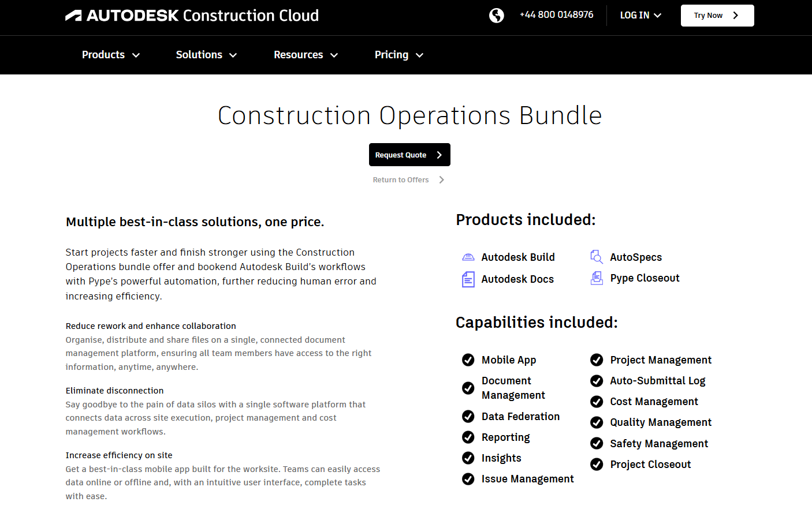
Task: Click the Issue Management capability text
Action: tap(528, 479)
